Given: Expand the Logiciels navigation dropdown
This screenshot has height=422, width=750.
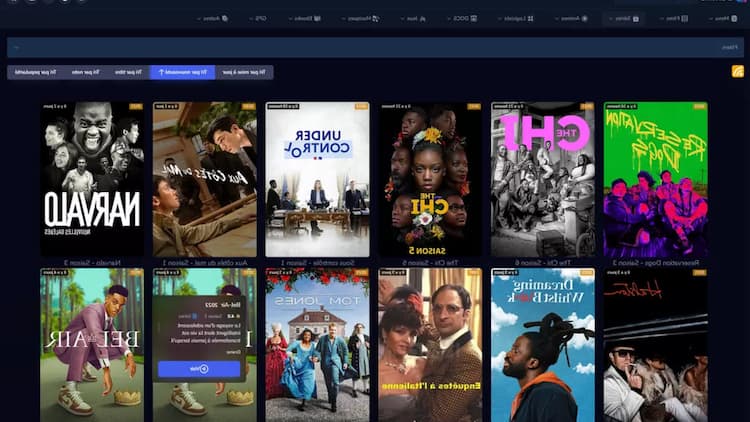Looking at the screenshot, I should pyautogui.click(x=516, y=19).
